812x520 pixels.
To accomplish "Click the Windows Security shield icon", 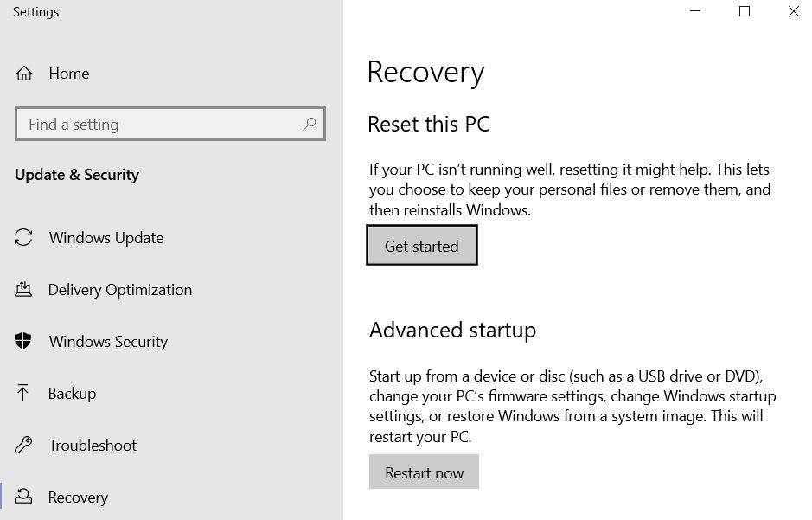I will tap(22, 341).
